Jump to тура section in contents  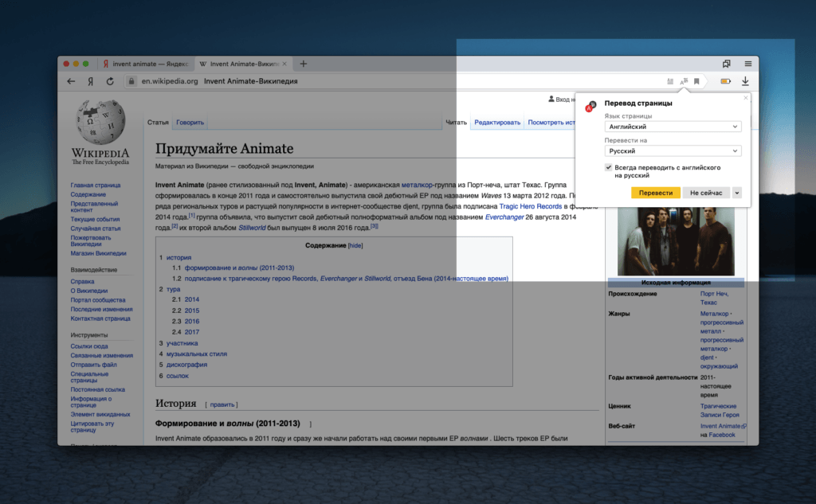click(173, 289)
